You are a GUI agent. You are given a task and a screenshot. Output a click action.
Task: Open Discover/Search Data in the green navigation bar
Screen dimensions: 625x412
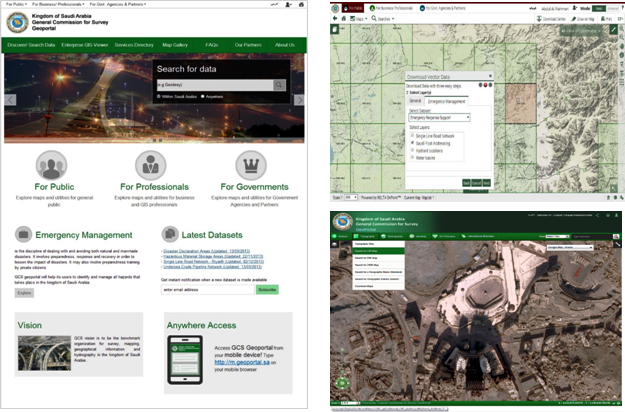tap(31, 45)
